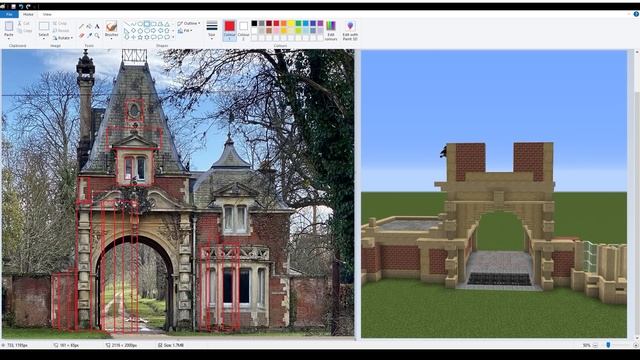This screenshot has height=360, width=640.
Task: Click the Copy command
Action: [x=24, y=31]
